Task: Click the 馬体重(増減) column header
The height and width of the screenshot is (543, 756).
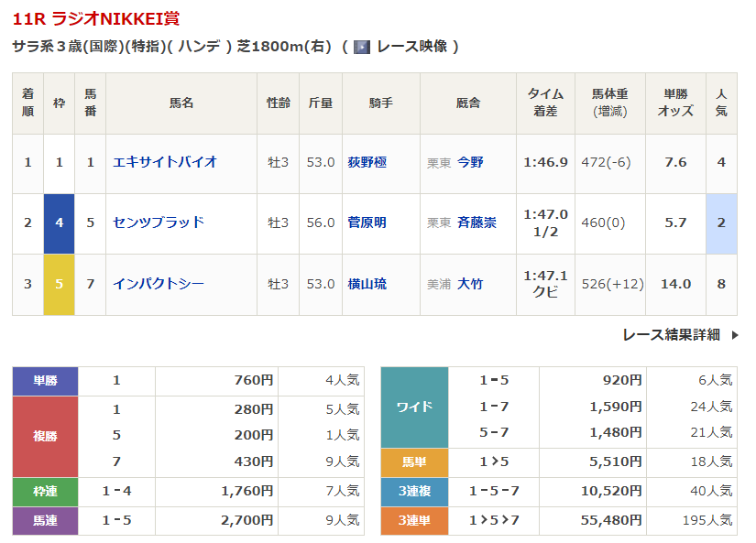Action: click(610, 103)
